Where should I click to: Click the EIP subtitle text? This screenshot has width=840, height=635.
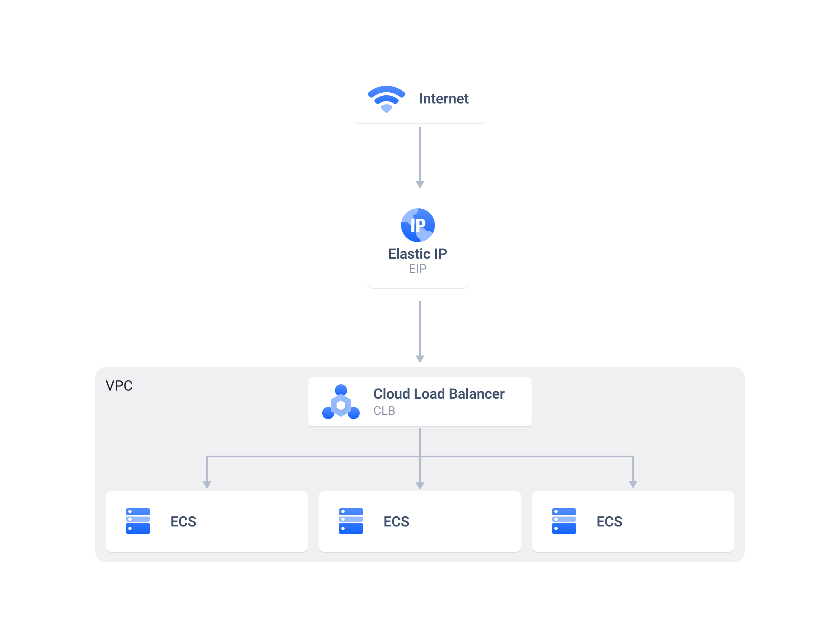418,268
